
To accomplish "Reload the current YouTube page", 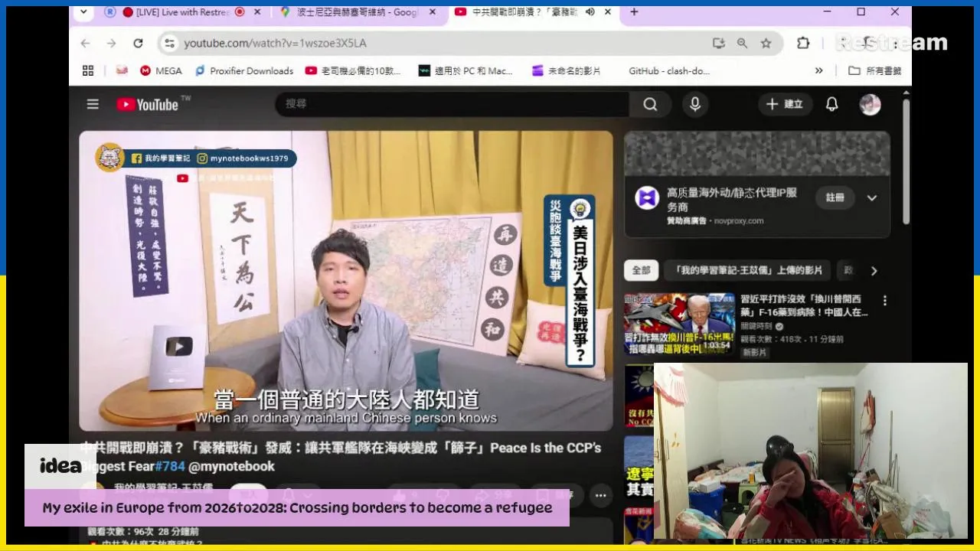I will click(138, 44).
